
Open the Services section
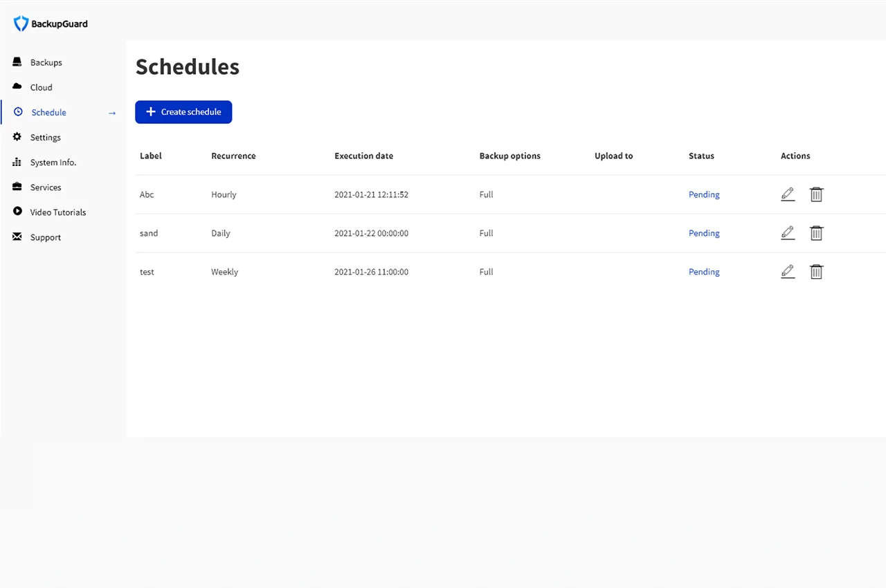click(x=46, y=187)
